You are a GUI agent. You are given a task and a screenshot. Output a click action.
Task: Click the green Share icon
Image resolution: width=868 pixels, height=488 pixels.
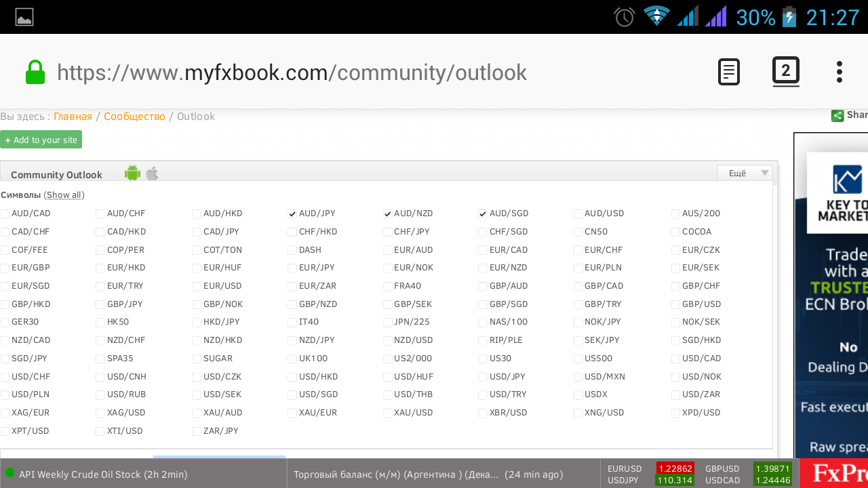837,116
